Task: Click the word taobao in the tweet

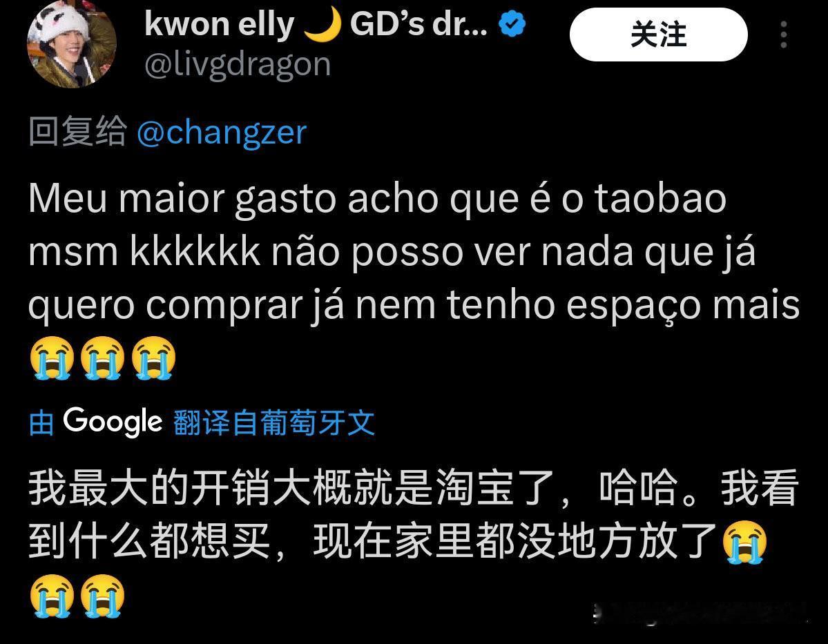Action: click(660, 198)
